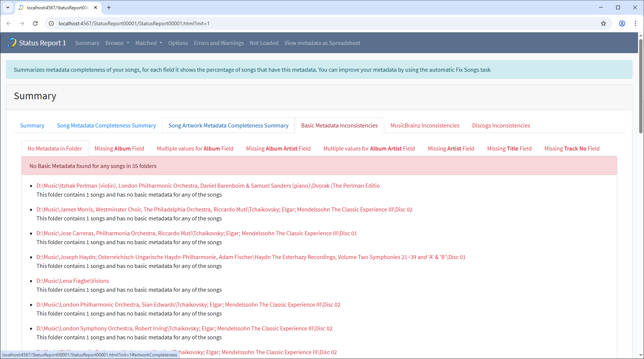Click the browser back arrow
This screenshot has height=359, width=644.
coord(9,23)
